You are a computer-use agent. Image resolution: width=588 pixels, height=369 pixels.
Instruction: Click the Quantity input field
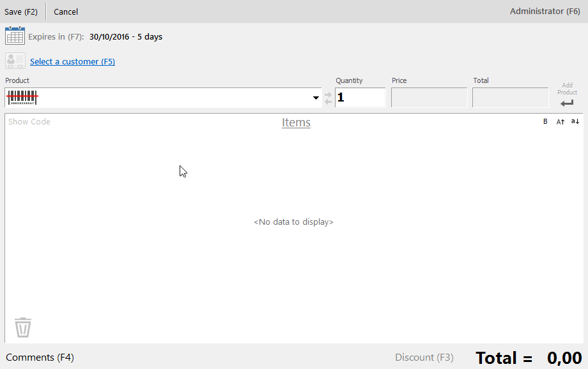(360, 98)
